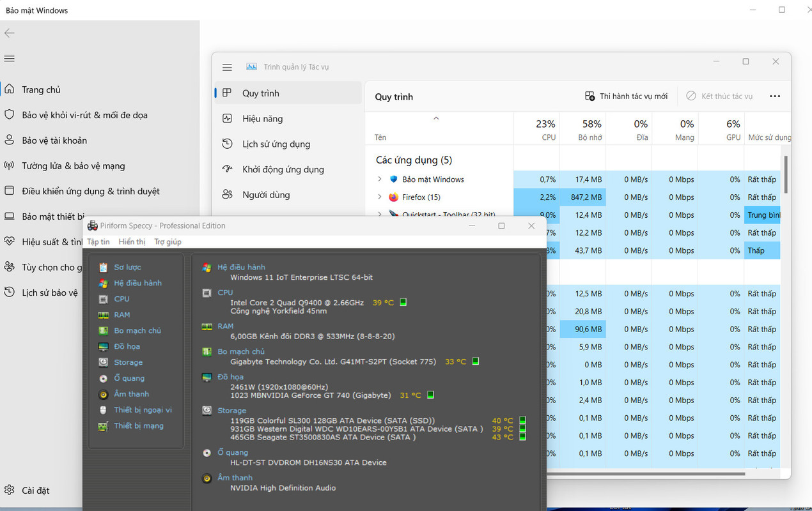Open Bảo vệ tài khoản page
Image resolution: width=812 pixels, height=511 pixels.
(54, 141)
